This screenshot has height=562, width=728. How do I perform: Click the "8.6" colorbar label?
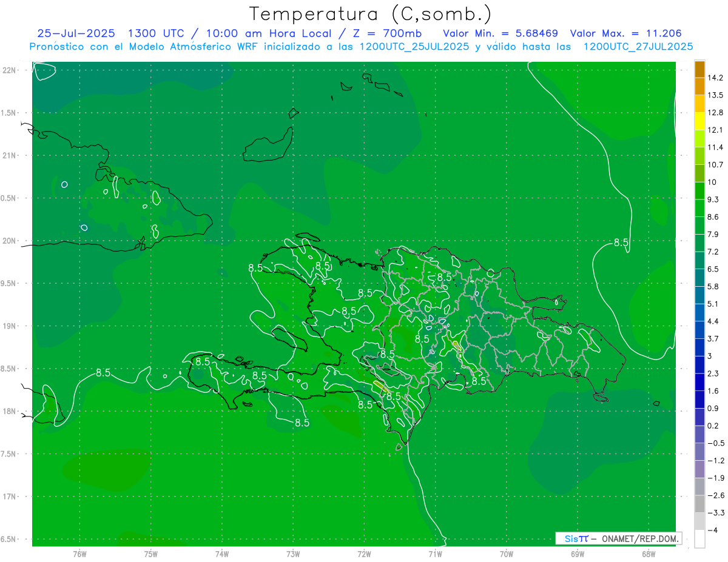pos(713,217)
